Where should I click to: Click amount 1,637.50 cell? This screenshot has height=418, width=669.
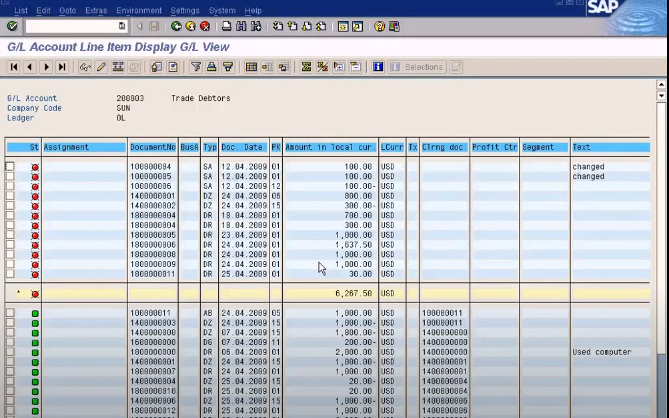(x=354, y=245)
